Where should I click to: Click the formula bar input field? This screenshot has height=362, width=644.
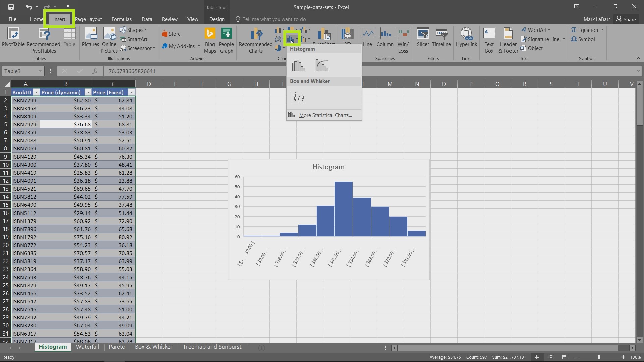371,71
